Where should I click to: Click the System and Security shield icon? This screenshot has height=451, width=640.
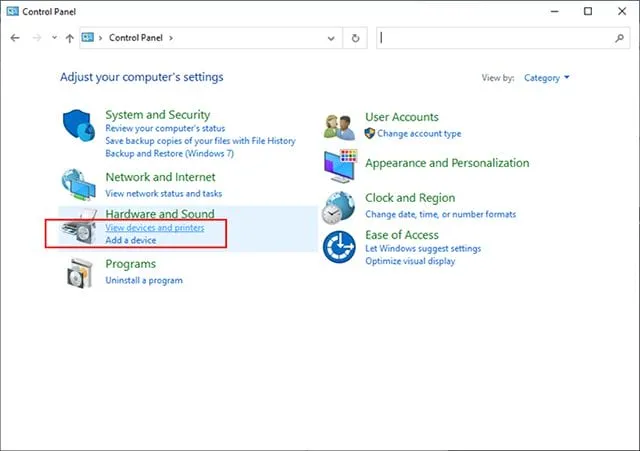(x=81, y=129)
